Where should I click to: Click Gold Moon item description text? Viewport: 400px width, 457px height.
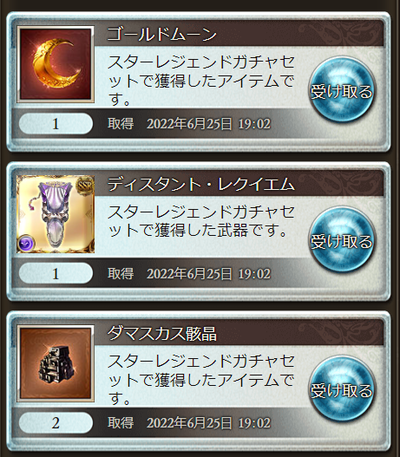click(201, 80)
